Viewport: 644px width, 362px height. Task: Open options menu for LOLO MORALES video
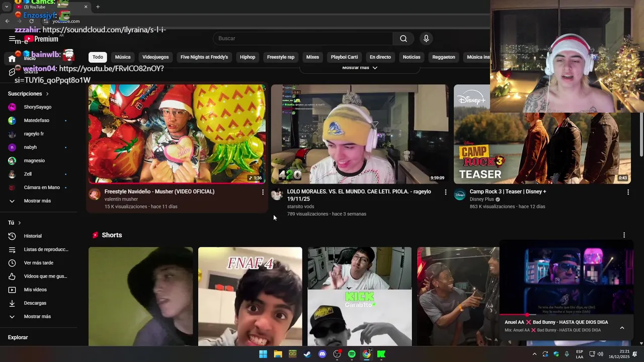click(x=445, y=192)
